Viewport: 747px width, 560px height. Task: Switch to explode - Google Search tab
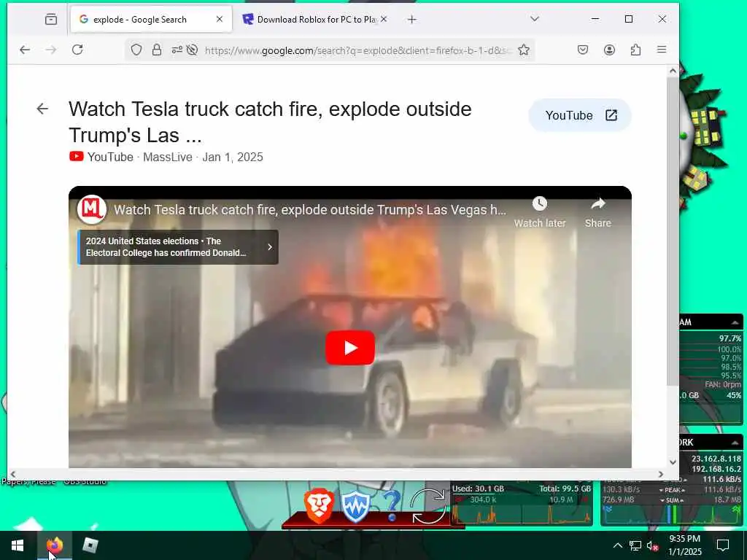click(152, 19)
